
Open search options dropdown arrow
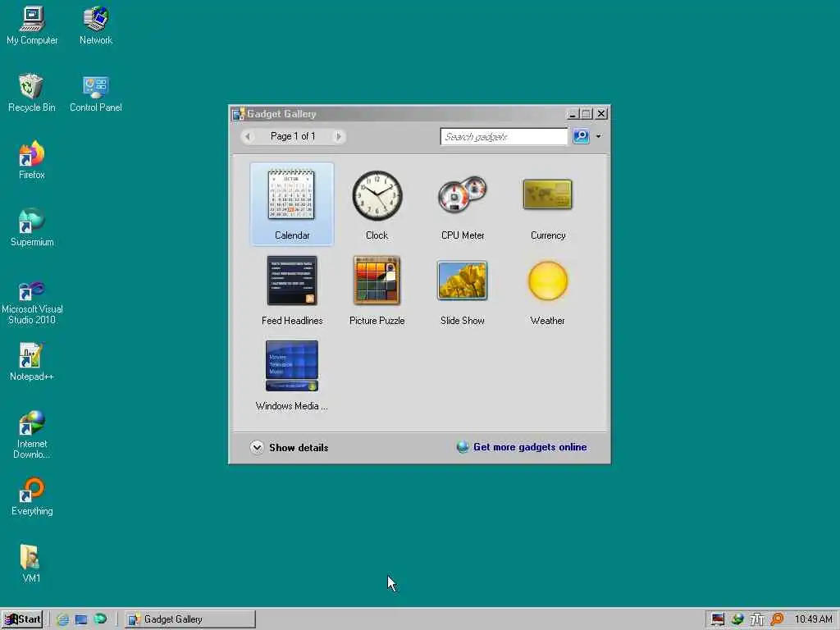[x=599, y=136]
